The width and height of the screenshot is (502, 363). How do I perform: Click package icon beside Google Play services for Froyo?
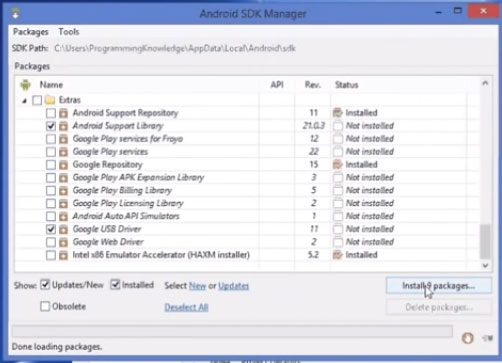tap(63, 139)
